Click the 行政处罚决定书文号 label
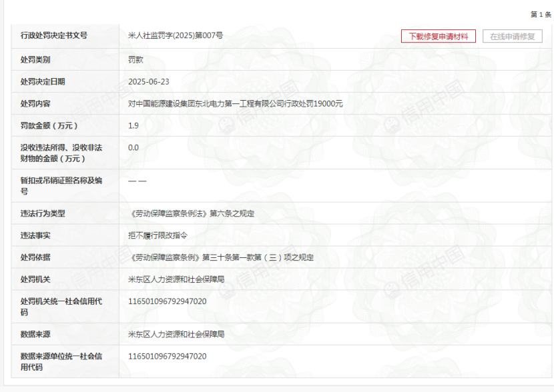Image resolution: width=554 pixels, height=392 pixels. [x=53, y=35]
